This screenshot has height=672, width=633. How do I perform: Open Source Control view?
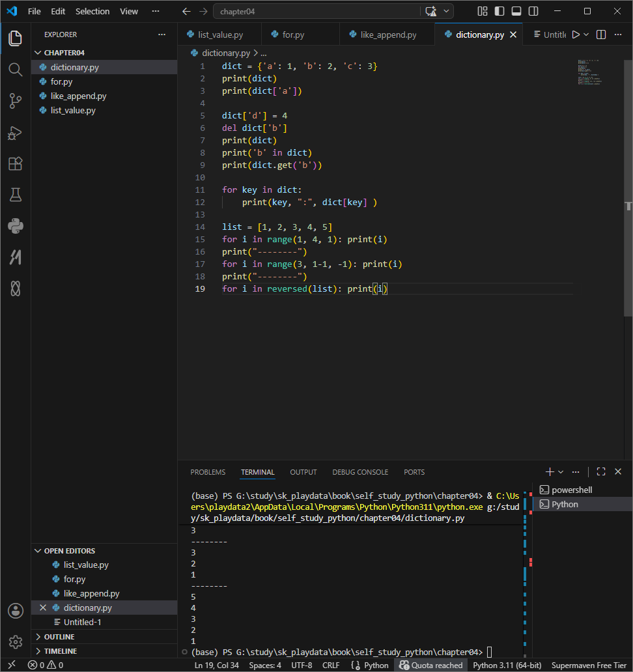tap(16, 101)
